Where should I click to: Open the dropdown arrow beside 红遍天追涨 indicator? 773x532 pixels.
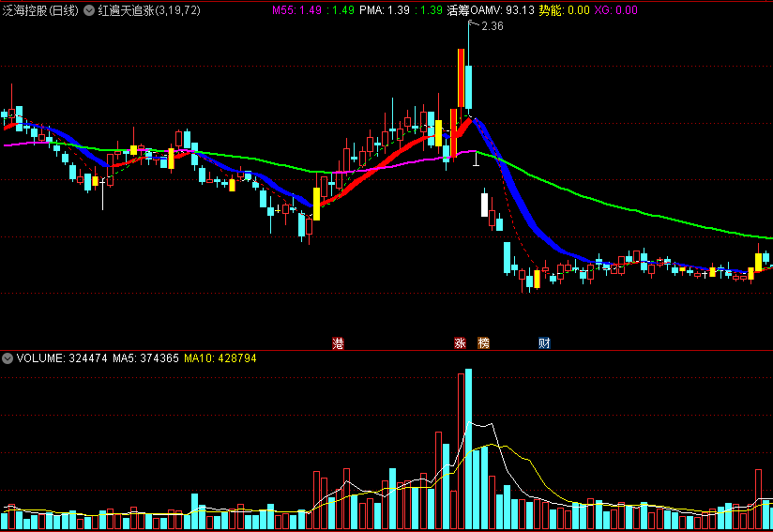tap(89, 10)
